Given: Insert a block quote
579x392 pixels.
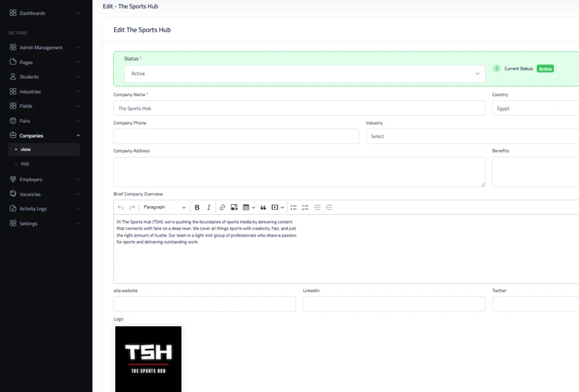Looking at the screenshot, I should [263, 207].
